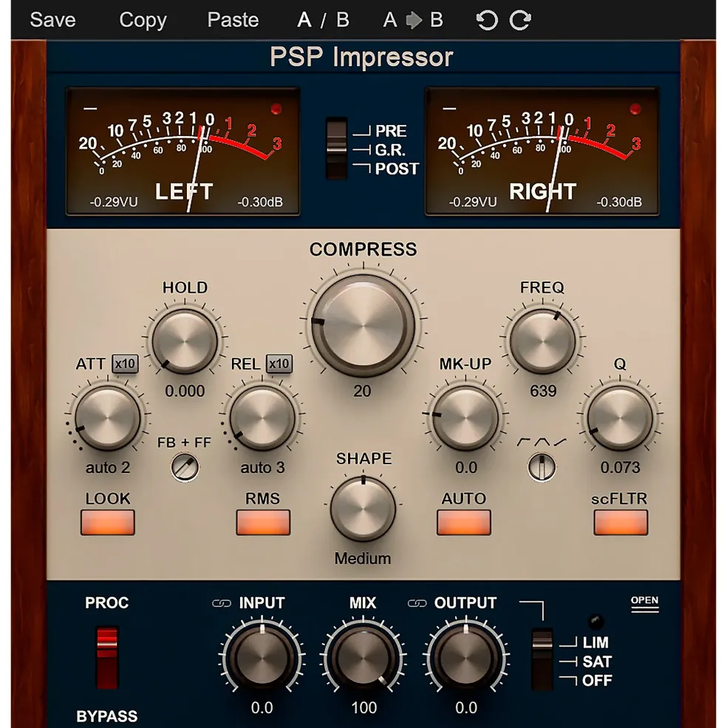The image size is (727, 728).
Task: Click the Save preset button
Action: pos(52,20)
